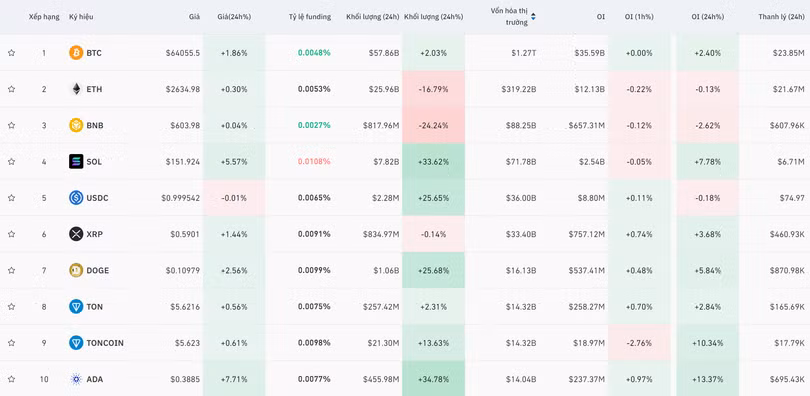810x396 pixels.
Task: Click ETH volume change -16.79%
Action: tap(433, 89)
